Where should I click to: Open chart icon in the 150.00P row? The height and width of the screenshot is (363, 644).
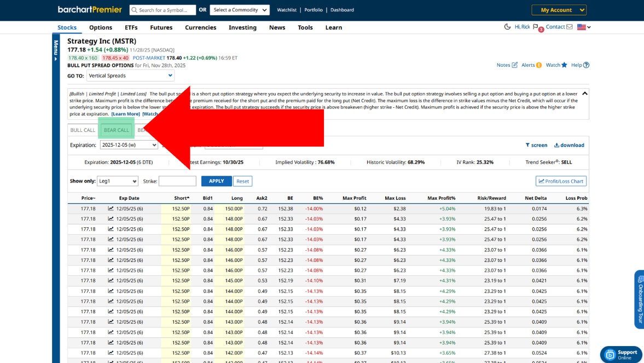tap(111, 209)
